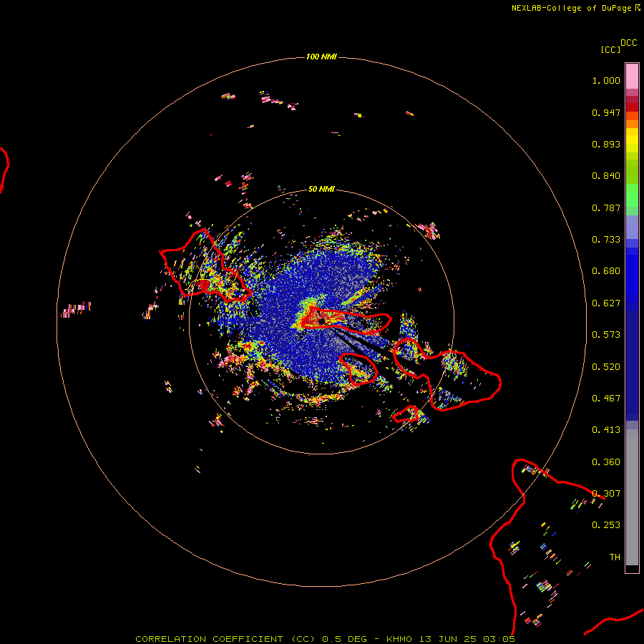
Task: Click the 0.573 legend value
Action: pos(606,335)
